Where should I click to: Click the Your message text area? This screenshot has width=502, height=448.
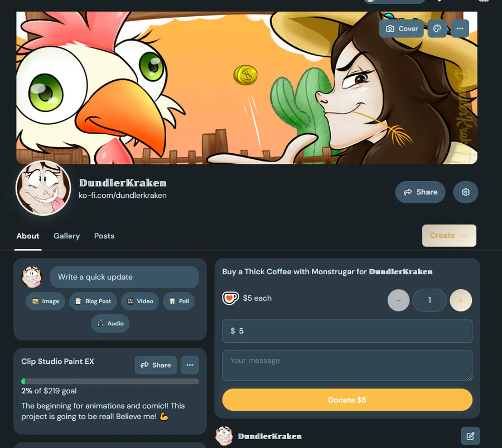(x=347, y=366)
